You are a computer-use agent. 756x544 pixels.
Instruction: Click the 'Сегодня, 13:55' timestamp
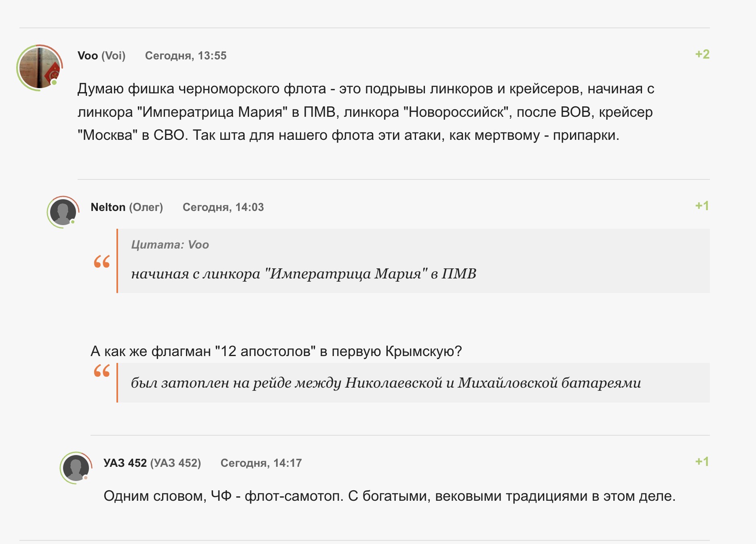tap(186, 56)
